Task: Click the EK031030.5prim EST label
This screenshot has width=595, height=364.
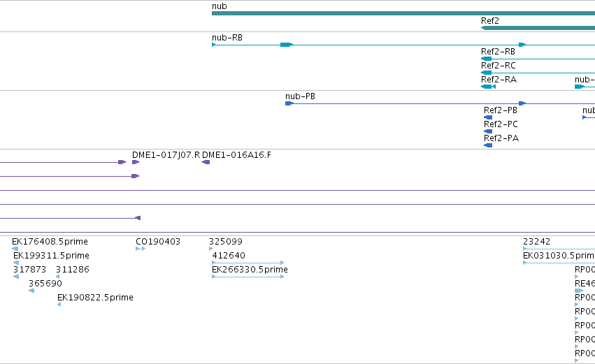Action: click(559, 256)
